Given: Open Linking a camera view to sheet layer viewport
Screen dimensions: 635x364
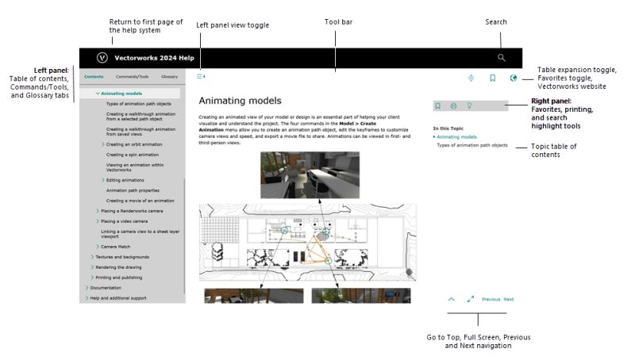Looking at the screenshot, I should [140, 234].
